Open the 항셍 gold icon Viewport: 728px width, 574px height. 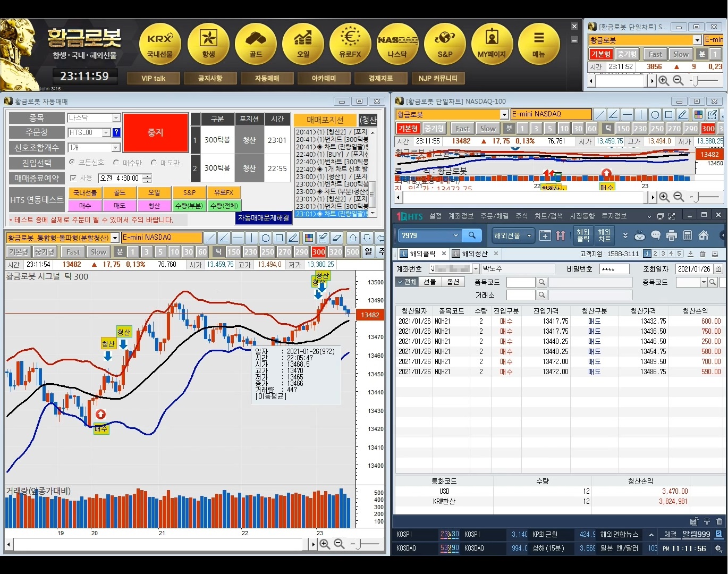pos(208,45)
